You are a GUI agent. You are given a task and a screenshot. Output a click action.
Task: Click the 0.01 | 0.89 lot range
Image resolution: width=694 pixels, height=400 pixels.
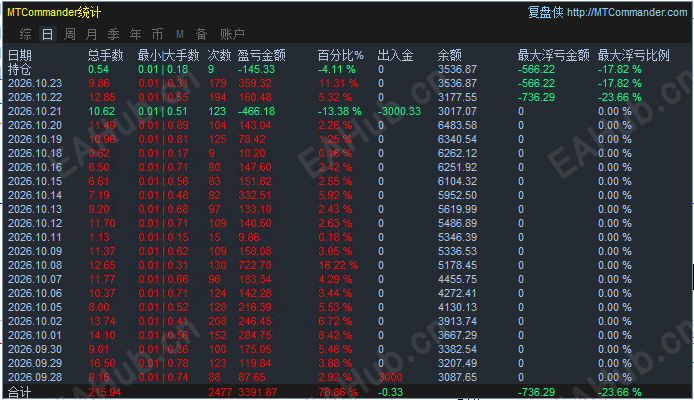tap(163, 125)
